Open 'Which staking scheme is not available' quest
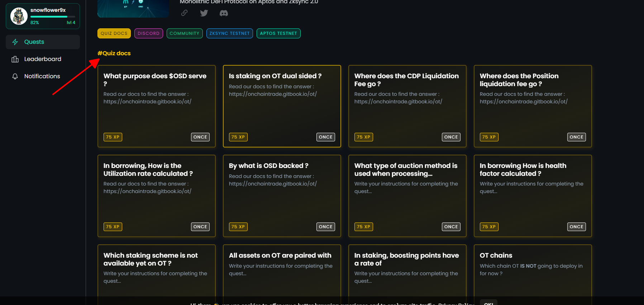Viewport: 644px width, 305px height. click(157, 274)
